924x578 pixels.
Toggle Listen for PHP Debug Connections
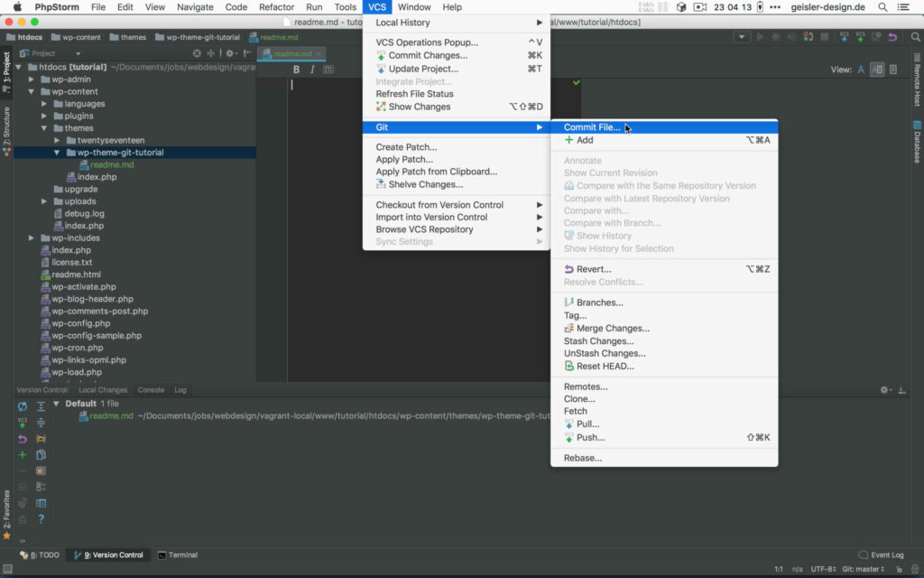click(x=808, y=36)
